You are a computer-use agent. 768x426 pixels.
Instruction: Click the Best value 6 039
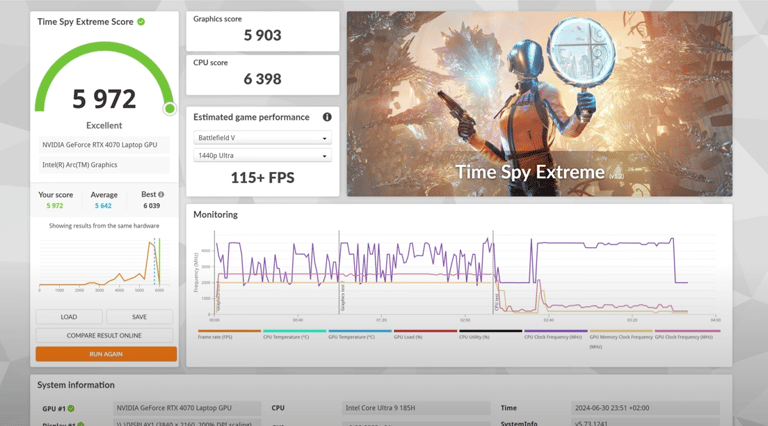[x=151, y=206]
